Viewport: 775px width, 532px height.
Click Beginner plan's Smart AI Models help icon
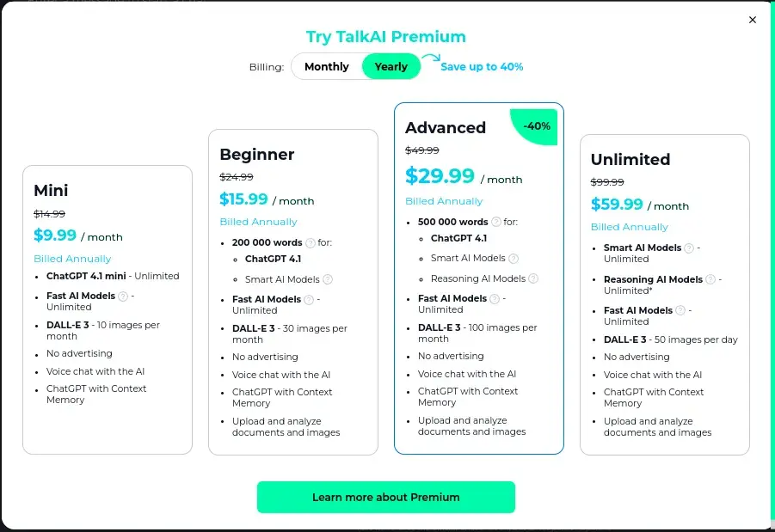click(x=328, y=279)
